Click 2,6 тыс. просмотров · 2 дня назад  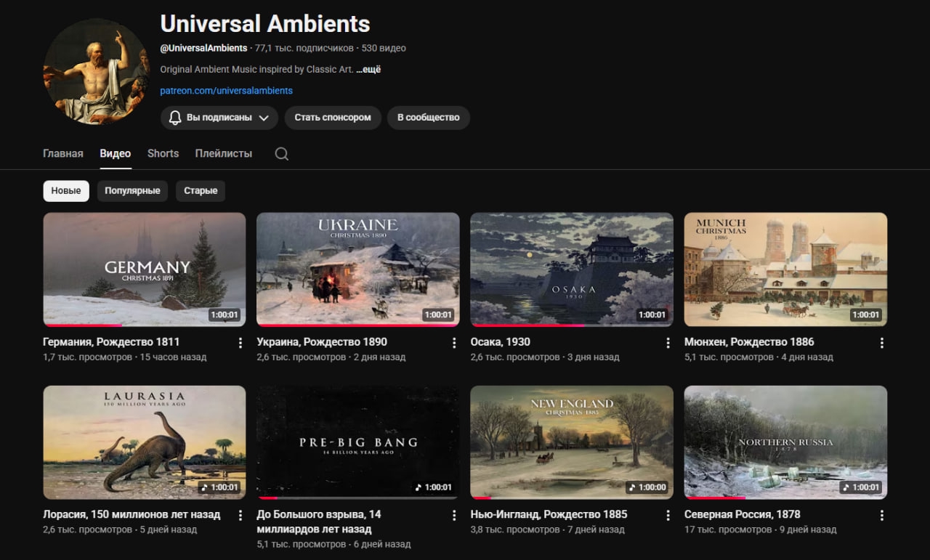click(331, 357)
